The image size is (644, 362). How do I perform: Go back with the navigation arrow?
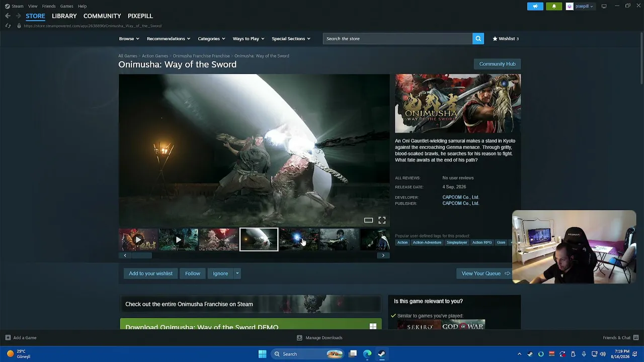click(x=8, y=16)
